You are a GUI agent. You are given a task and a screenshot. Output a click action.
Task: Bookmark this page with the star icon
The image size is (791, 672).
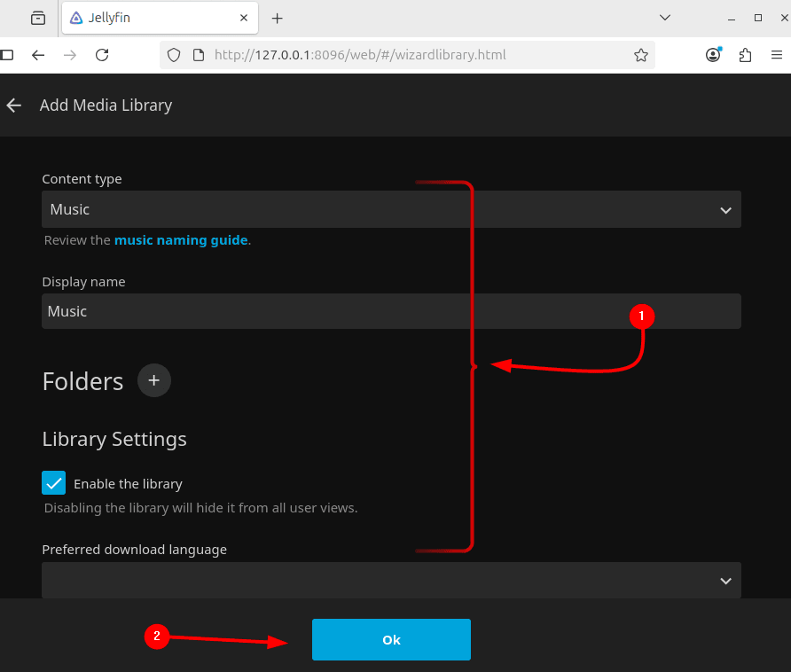coord(641,55)
